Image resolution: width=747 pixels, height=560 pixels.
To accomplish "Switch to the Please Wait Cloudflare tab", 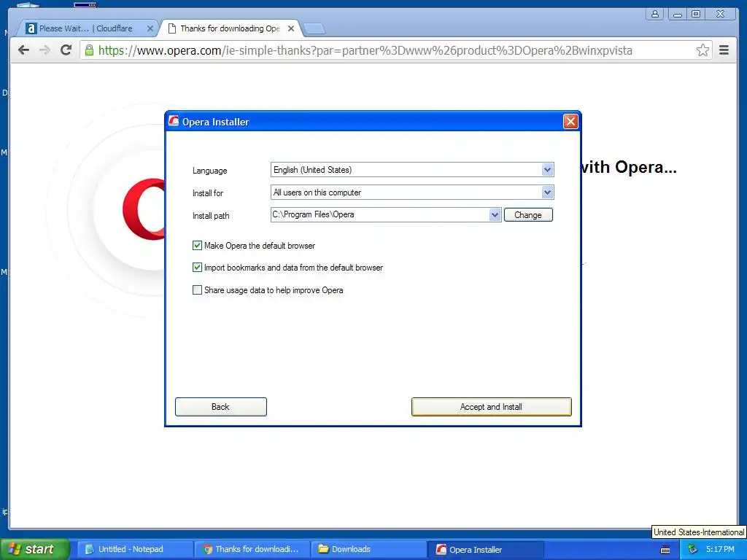I will point(87,28).
